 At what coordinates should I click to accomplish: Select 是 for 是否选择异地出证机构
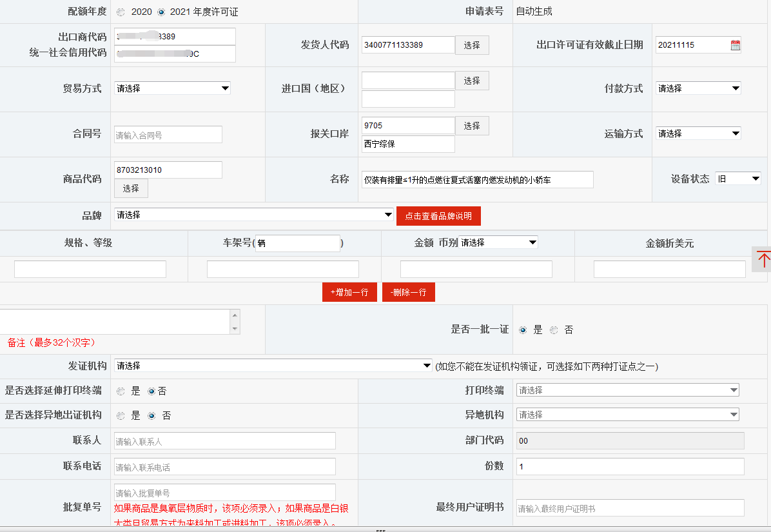coord(121,415)
